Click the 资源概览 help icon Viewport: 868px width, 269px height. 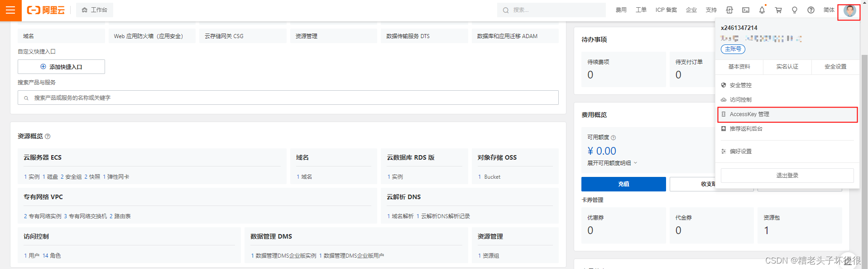tap(48, 137)
